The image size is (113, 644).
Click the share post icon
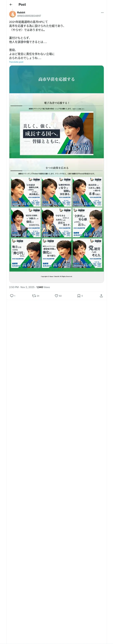pyautogui.click(x=101, y=296)
